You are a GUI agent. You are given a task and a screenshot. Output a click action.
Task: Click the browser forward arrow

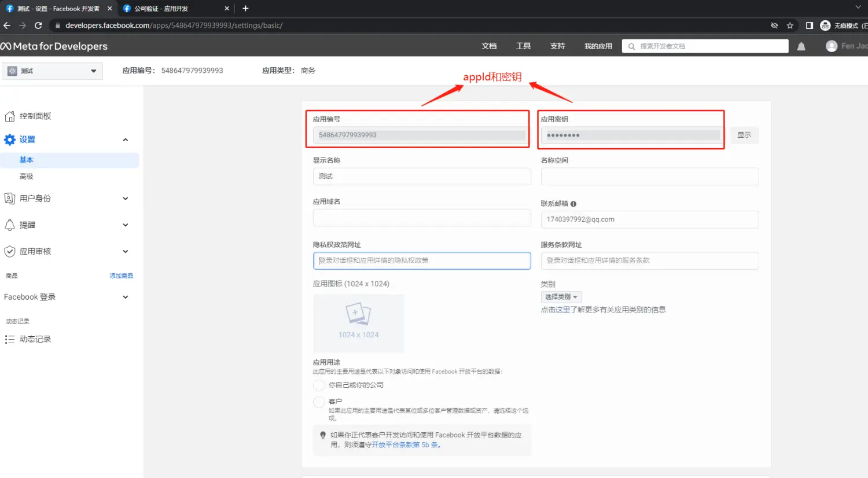tap(23, 25)
